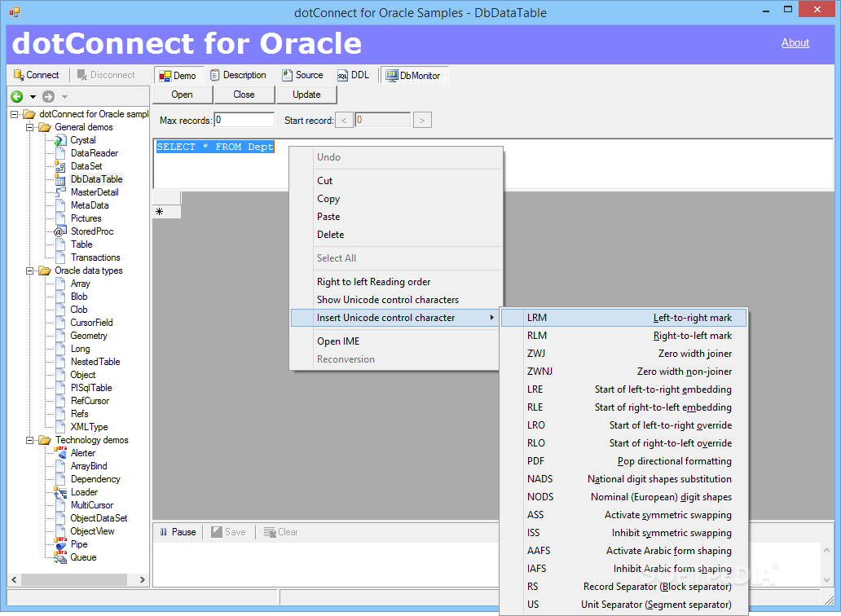
Task: Click the green Back navigation arrow icon
Action: [17, 96]
